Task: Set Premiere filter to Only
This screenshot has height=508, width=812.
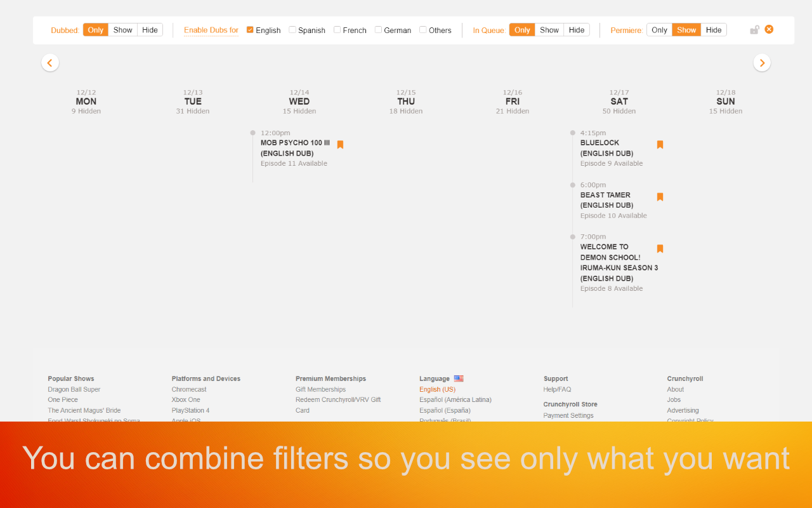Action: [x=659, y=29]
